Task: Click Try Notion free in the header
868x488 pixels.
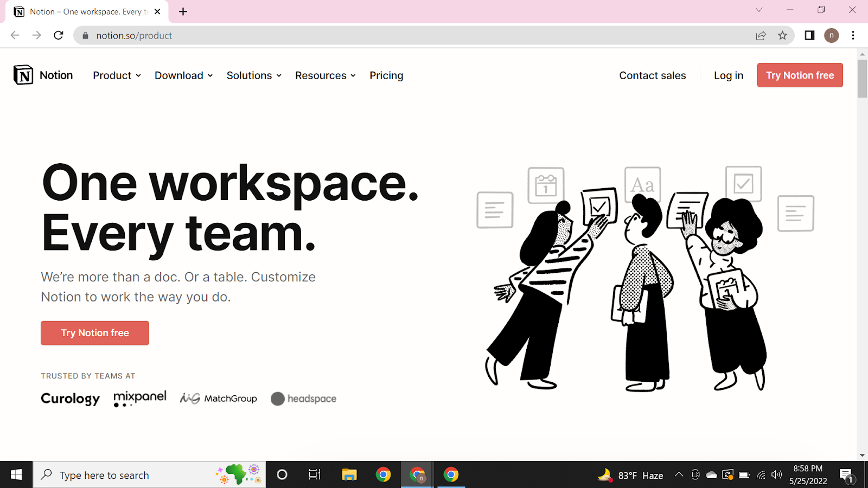Action: tap(800, 75)
